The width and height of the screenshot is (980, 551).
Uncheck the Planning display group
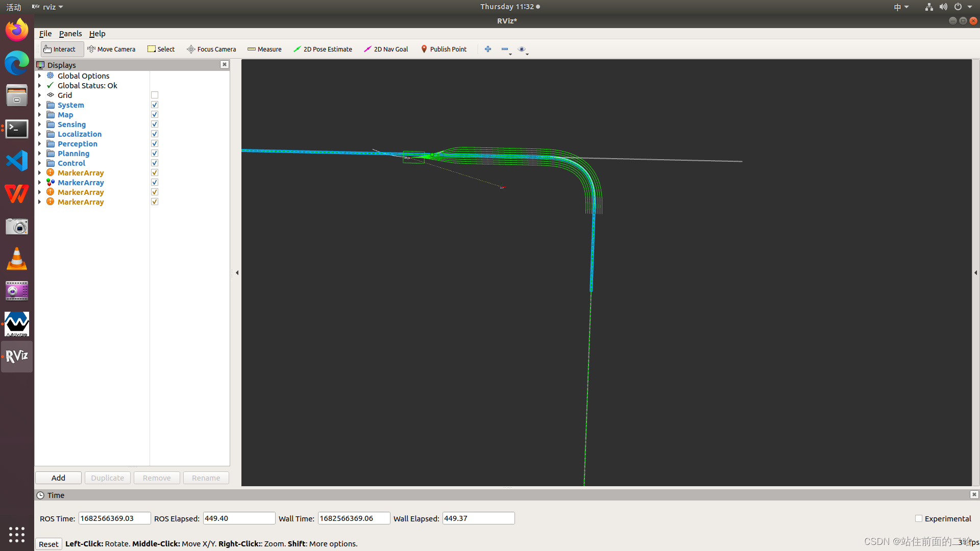[x=155, y=154]
